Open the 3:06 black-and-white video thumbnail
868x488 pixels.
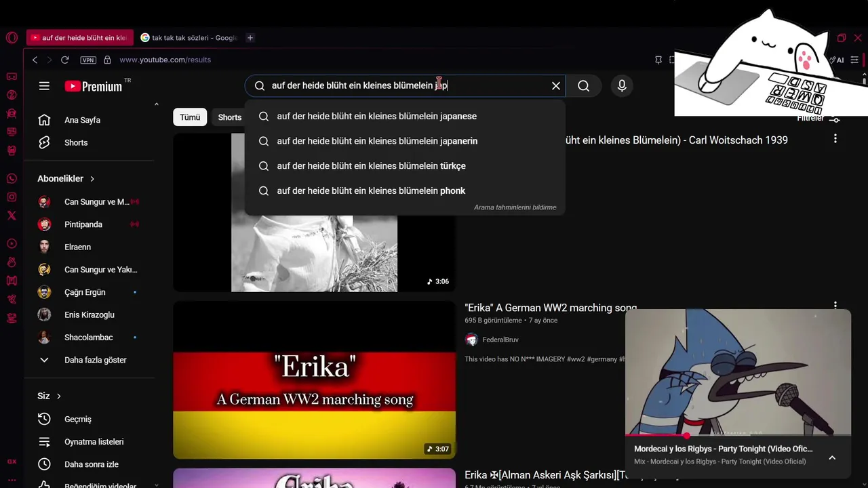[314, 212]
